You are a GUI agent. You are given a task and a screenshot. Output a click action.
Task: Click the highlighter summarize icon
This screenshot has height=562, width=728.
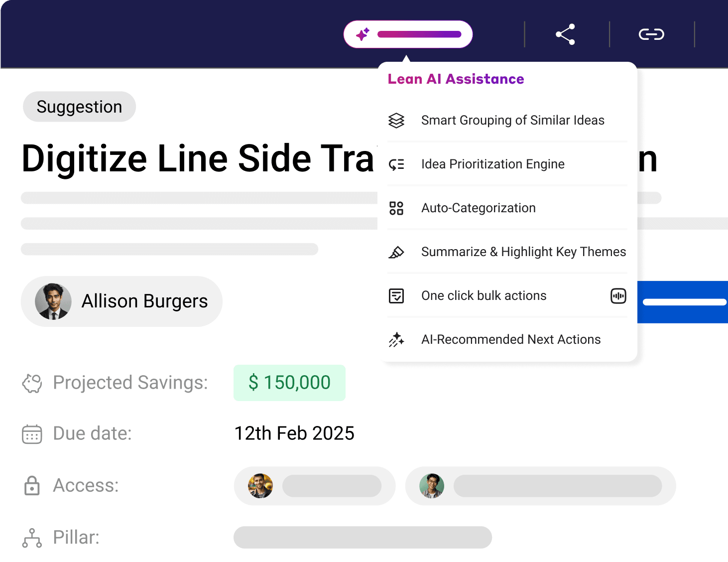[x=396, y=252]
